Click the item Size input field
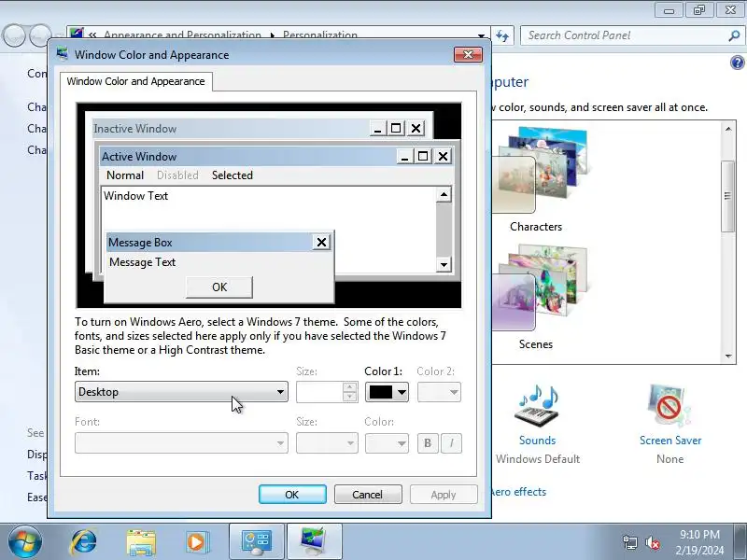747x560 pixels. click(319, 392)
